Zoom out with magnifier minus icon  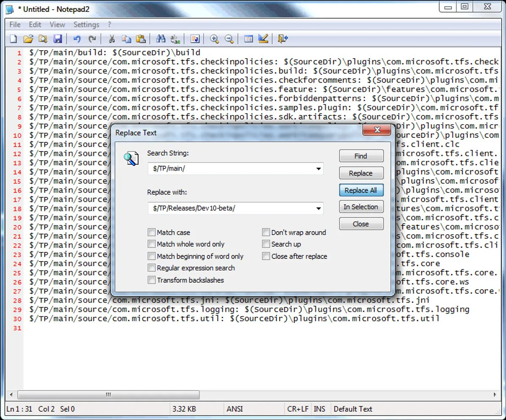tap(229, 39)
